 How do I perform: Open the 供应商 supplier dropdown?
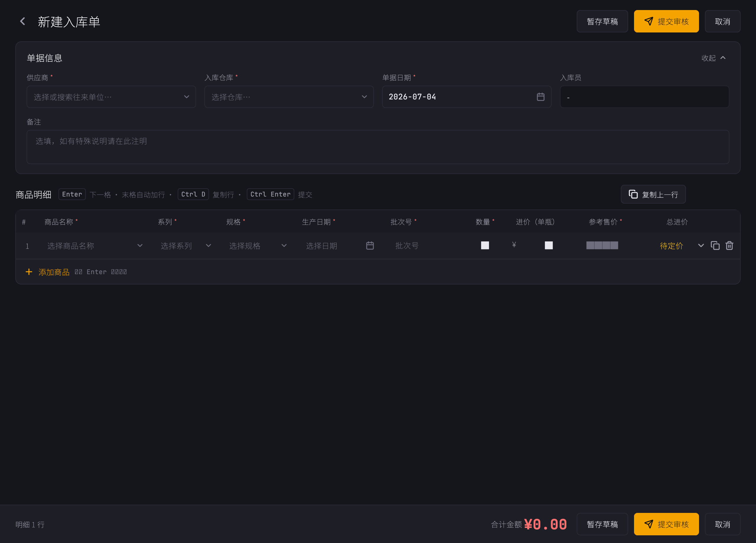[x=111, y=97]
